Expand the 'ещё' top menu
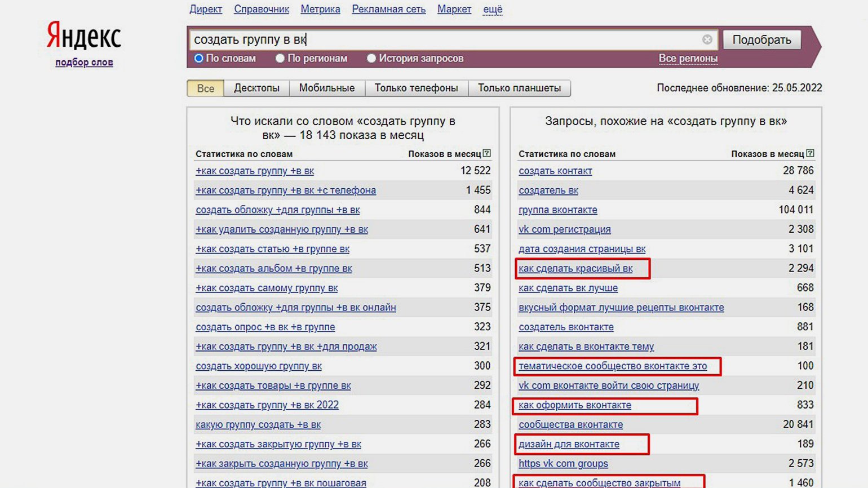The width and height of the screenshot is (868, 488). coord(493,9)
